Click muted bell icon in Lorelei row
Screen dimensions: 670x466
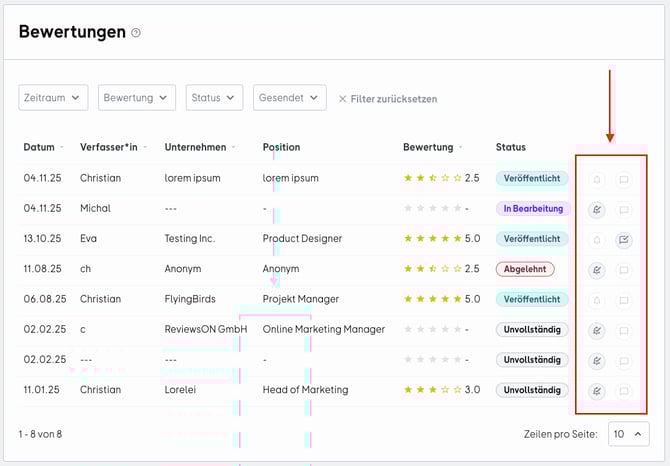point(597,391)
